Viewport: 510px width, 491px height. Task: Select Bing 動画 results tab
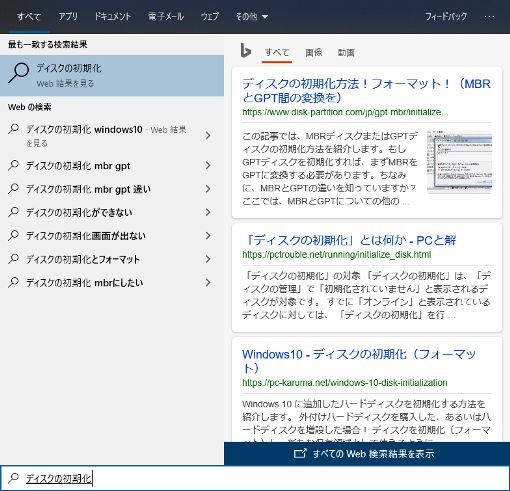pyautogui.click(x=346, y=52)
